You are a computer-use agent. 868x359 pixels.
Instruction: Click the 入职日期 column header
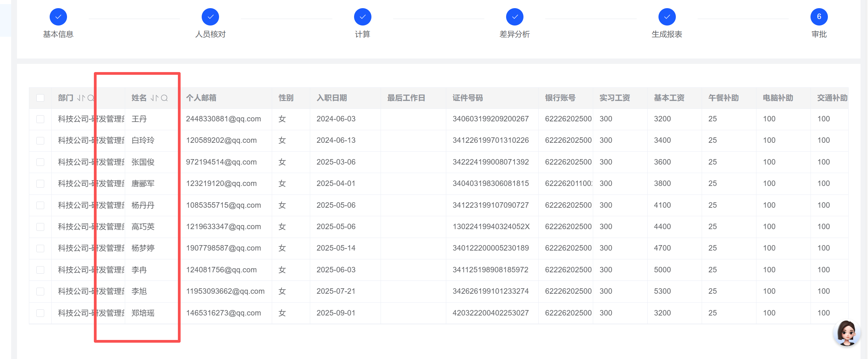pos(332,98)
